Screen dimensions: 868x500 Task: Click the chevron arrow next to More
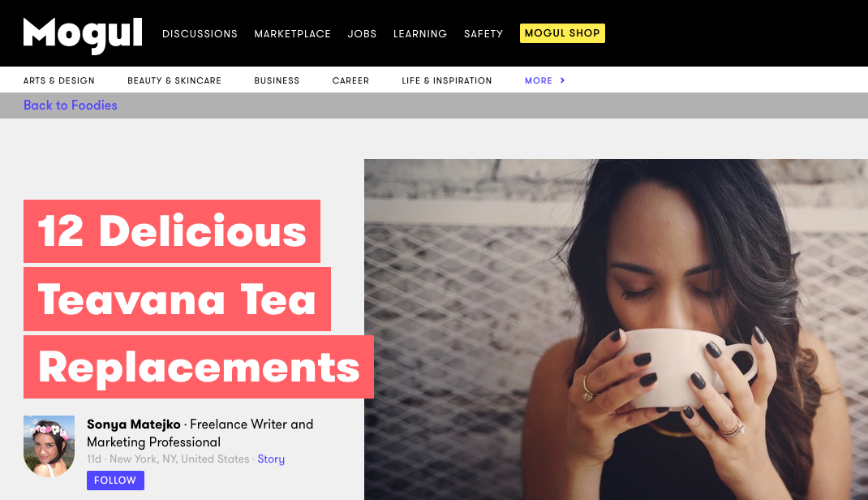562,80
